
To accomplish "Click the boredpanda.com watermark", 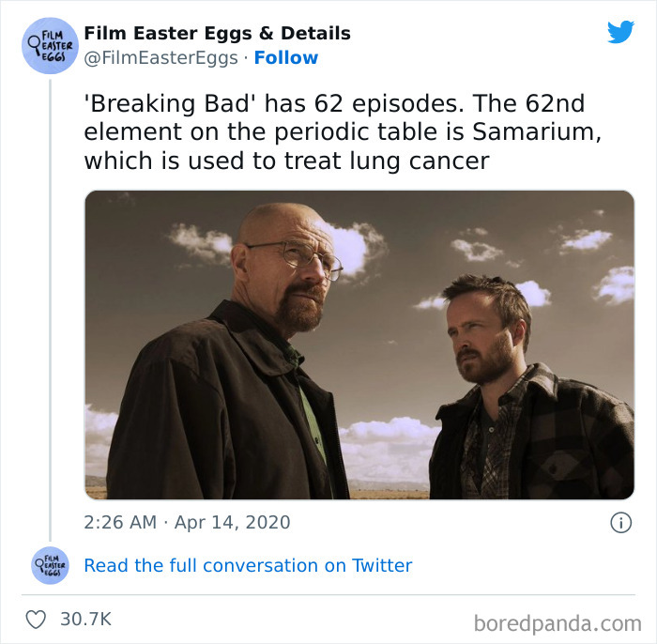I will tap(557, 622).
